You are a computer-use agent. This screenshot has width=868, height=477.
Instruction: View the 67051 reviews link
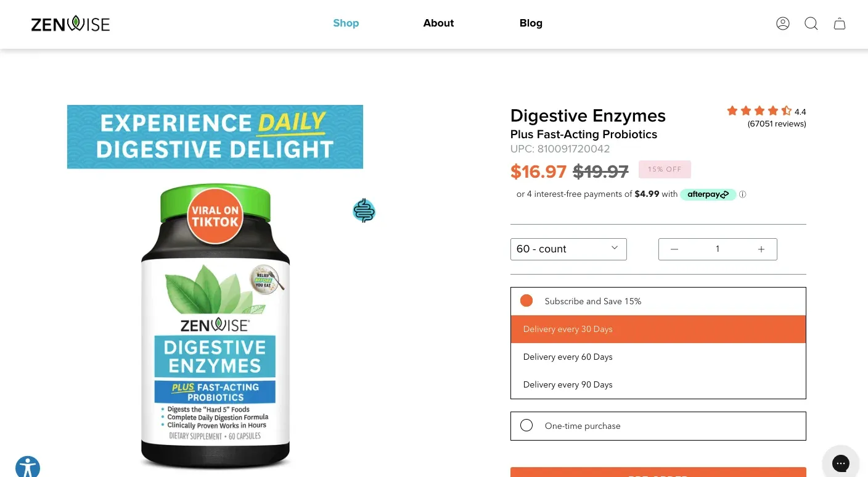[777, 123]
